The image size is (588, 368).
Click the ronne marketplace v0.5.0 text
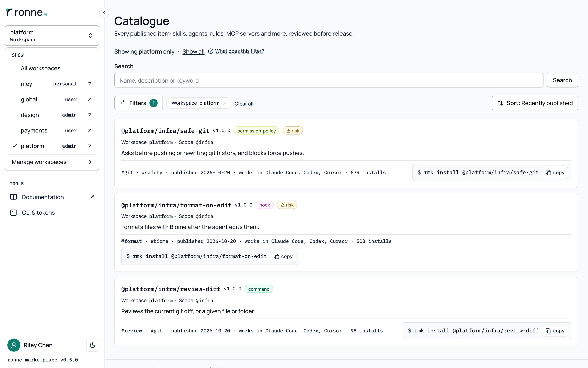[42, 360]
